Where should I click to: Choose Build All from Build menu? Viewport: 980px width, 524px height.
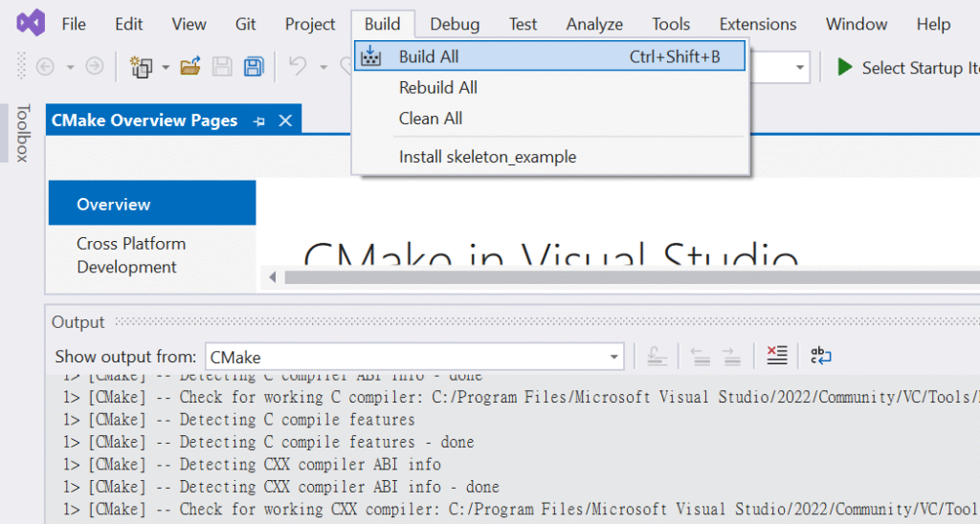pyautogui.click(x=550, y=56)
